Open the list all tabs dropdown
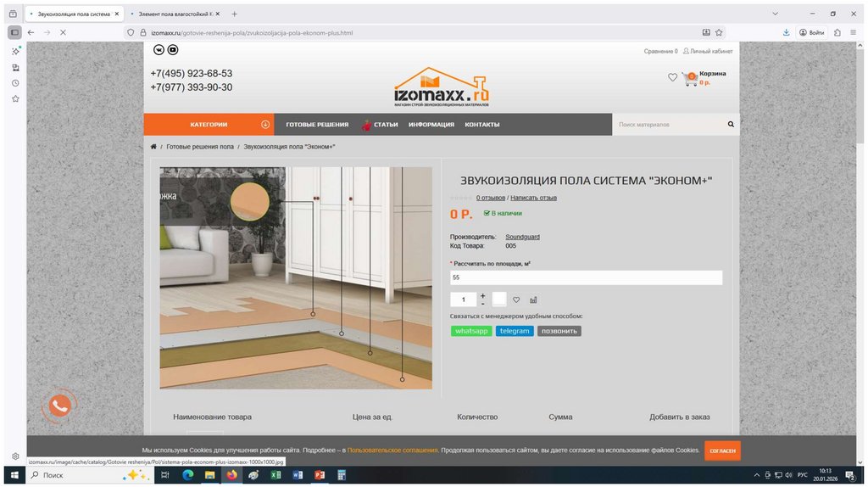868x487 pixels. point(775,14)
